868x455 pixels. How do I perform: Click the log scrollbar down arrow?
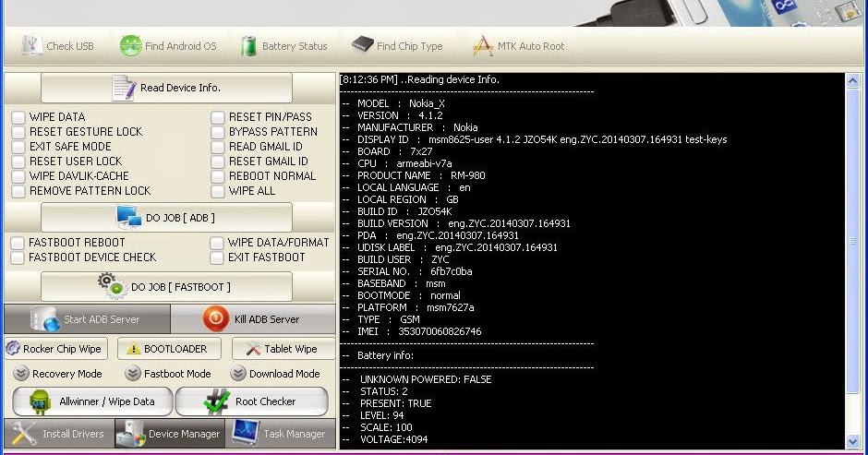click(x=852, y=442)
